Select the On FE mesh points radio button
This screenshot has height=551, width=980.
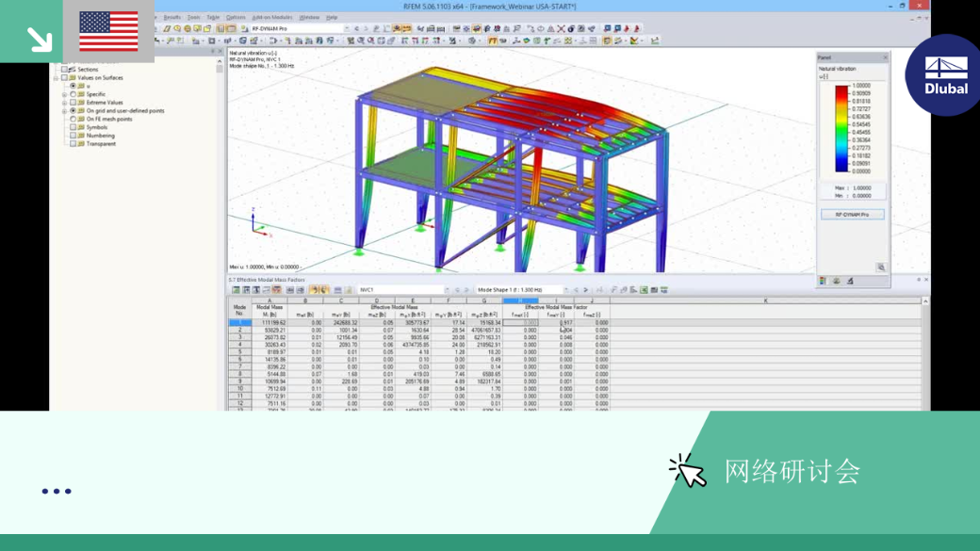(73, 119)
